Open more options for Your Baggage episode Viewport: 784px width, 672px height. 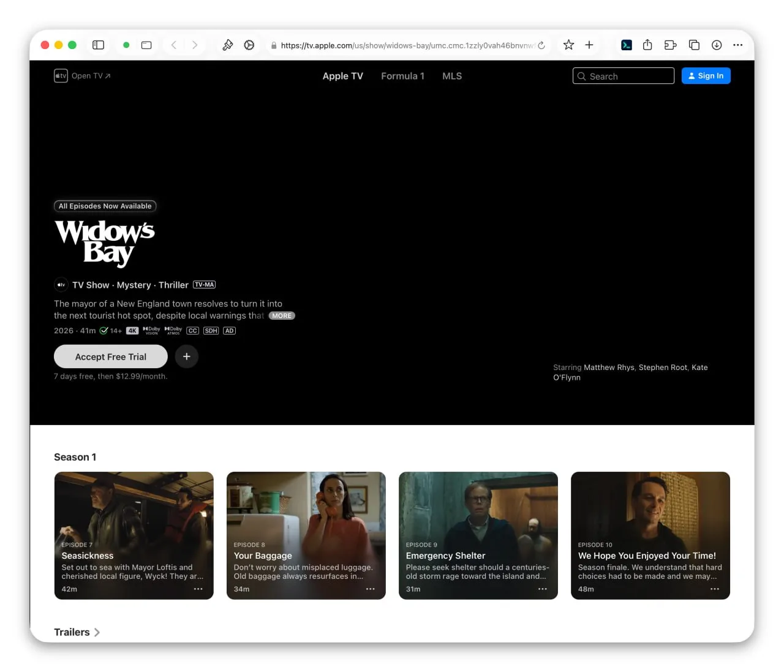point(371,589)
